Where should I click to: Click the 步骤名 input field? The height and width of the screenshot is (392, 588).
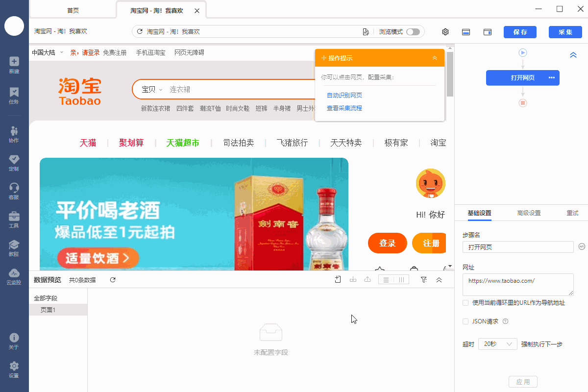click(518, 247)
